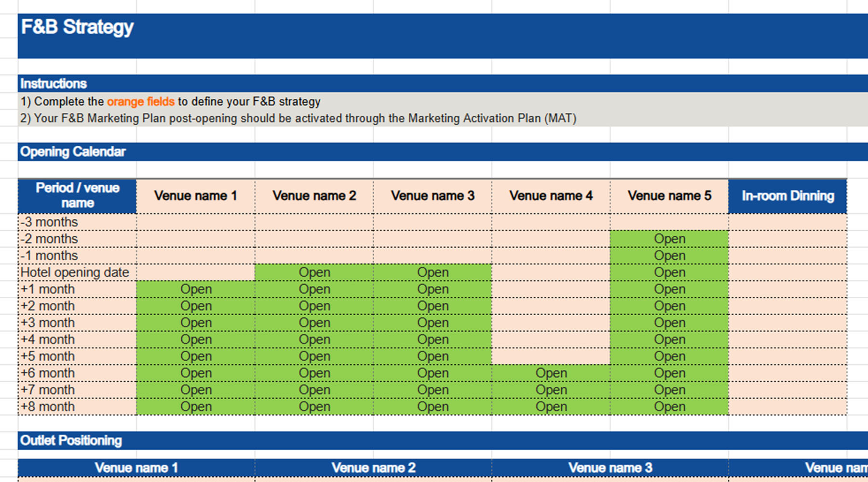The image size is (868, 482).
Task: Select Venue name 2 header under Outlet Positioning
Action: click(x=373, y=468)
